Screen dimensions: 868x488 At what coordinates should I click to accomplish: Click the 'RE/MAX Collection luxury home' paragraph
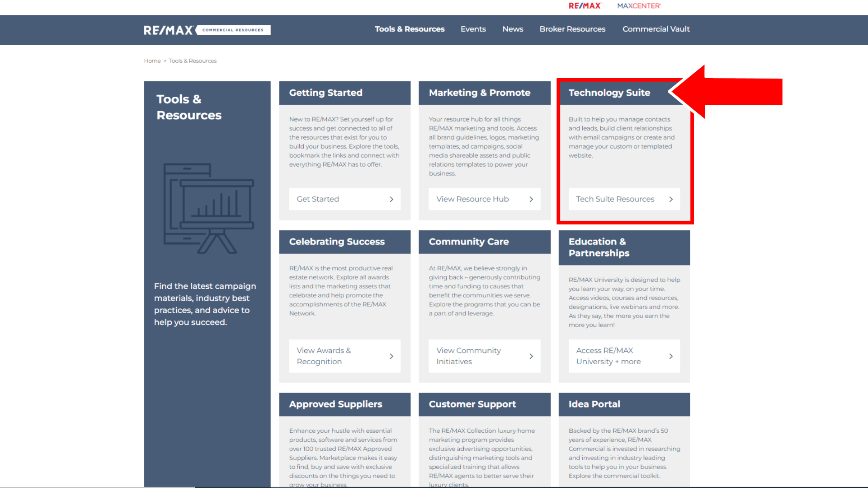click(482, 457)
